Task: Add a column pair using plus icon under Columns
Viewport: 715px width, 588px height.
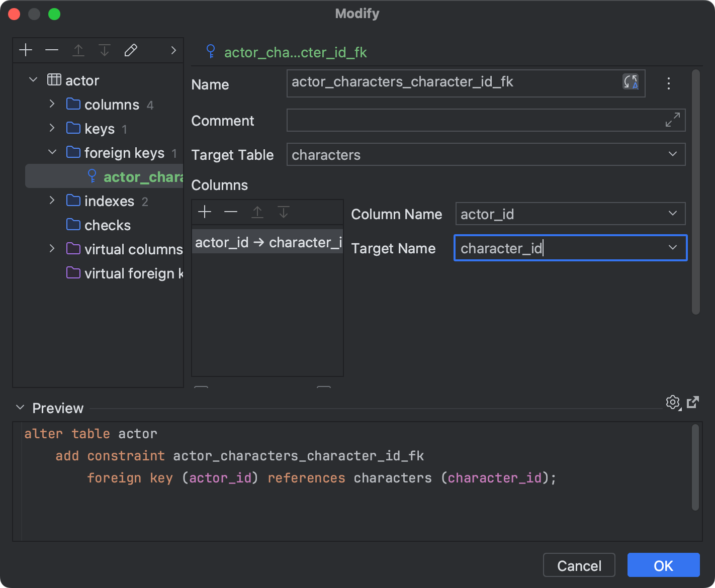Action: (x=205, y=212)
